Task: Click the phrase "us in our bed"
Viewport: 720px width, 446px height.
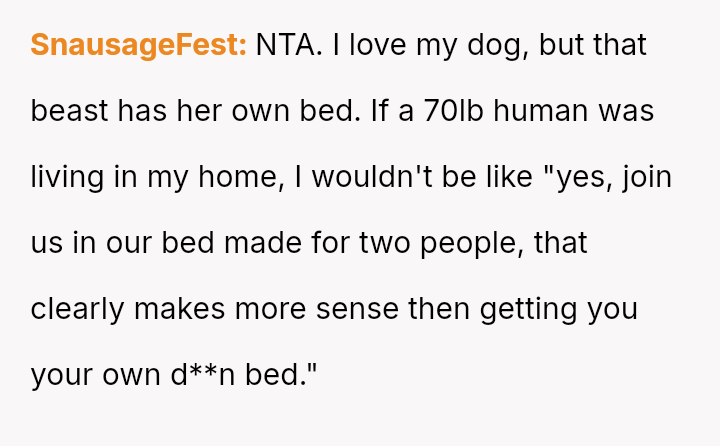Action: [x=122, y=243]
